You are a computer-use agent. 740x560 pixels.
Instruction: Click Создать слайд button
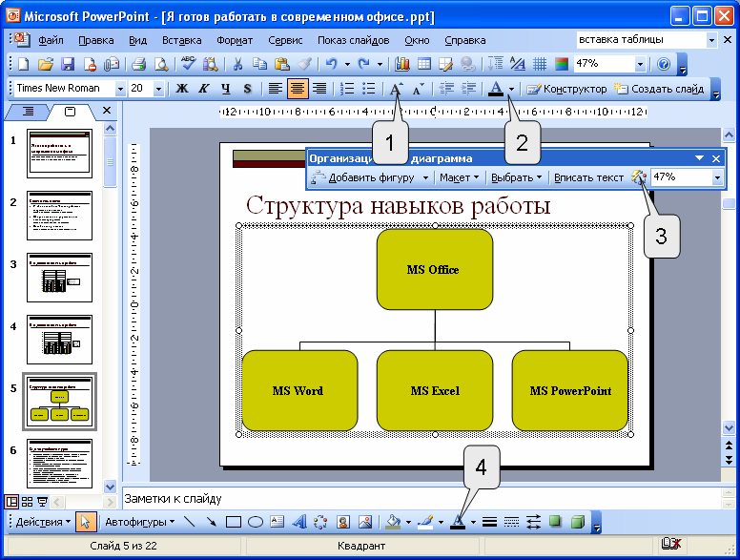[x=659, y=89]
